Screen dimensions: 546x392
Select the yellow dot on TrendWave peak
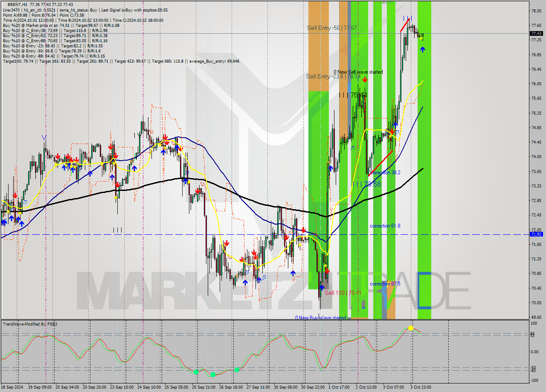click(410, 328)
